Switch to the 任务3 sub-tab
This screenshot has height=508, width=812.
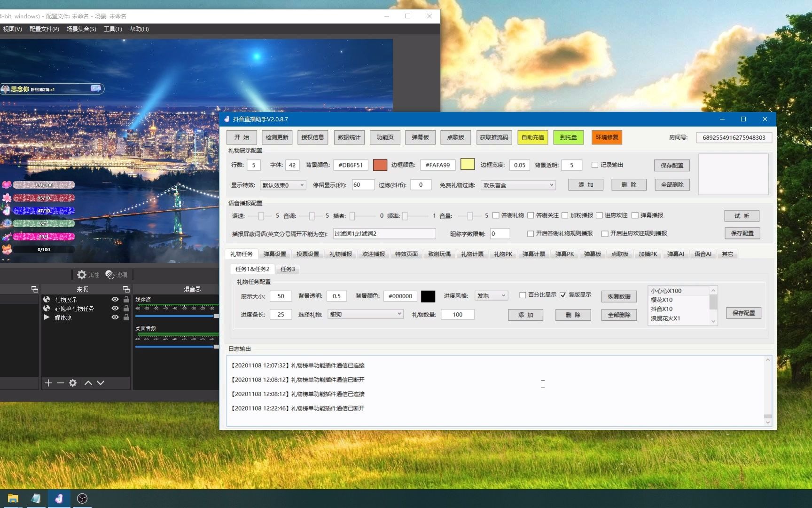point(288,269)
